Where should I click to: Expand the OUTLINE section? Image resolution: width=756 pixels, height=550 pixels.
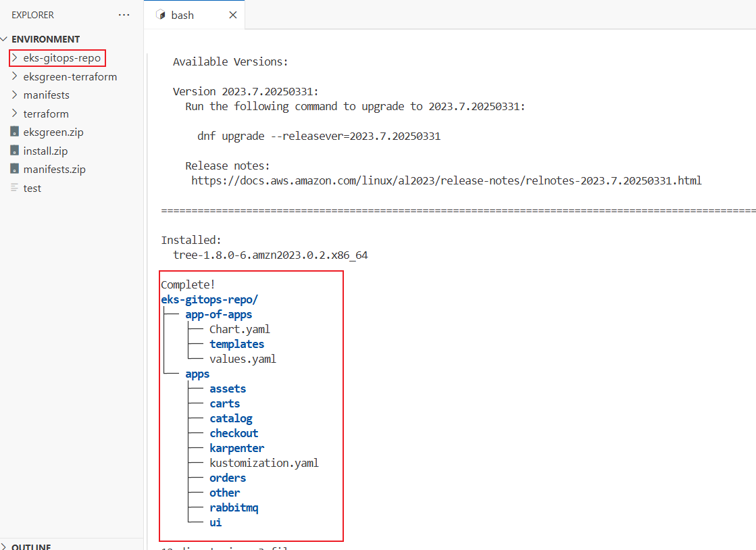pyautogui.click(x=31, y=546)
